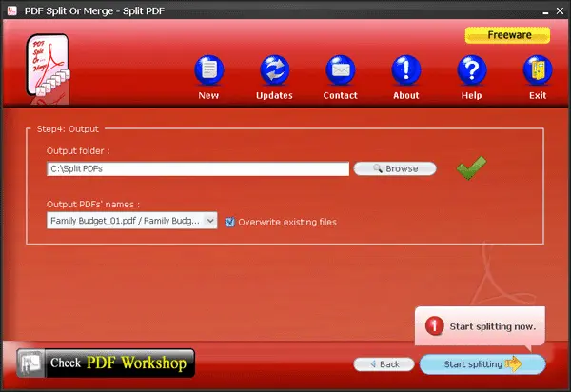This screenshot has width=571, height=392.
Task: Click the Exit door icon
Action: pos(538,69)
